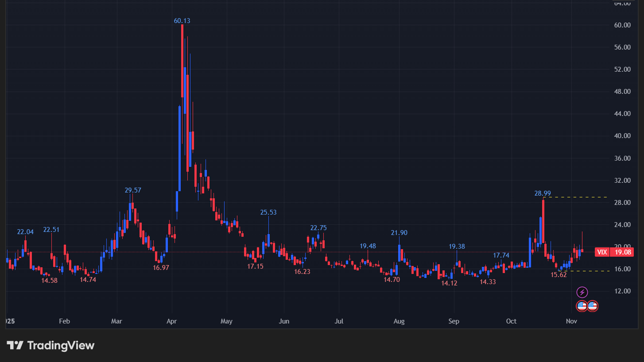Screen dimensions: 644x362
Task: Click the 22.75 June high label
Action: 318,228
